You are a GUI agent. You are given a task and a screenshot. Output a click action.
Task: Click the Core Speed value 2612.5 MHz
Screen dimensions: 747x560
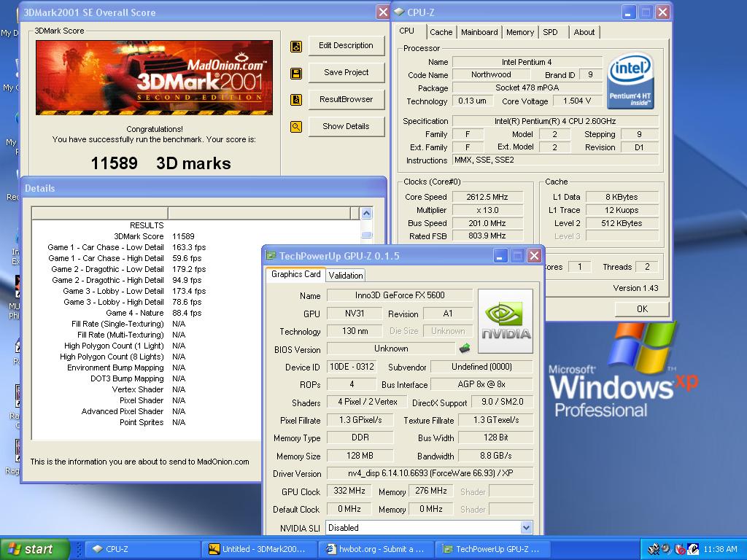tap(487, 197)
